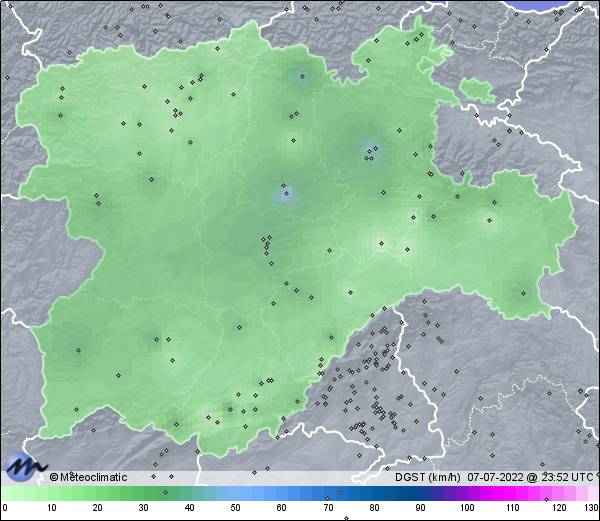Image resolution: width=600 pixels, height=521 pixels.
Task: Click the scale label 90
Action: point(421,508)
